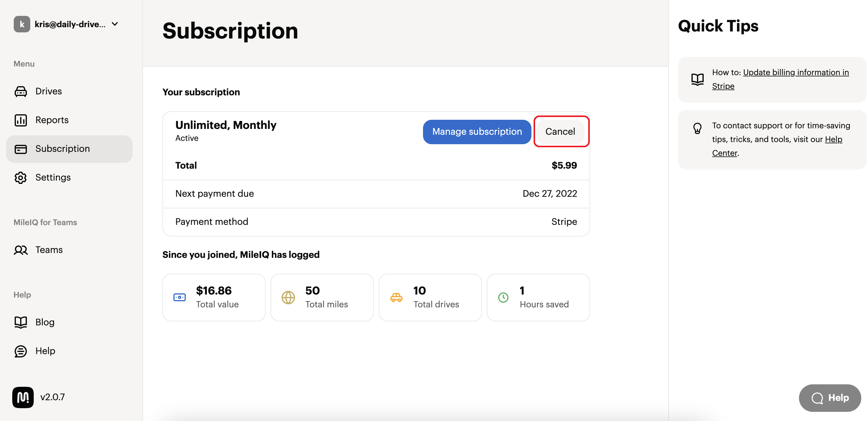Click the Subscription sidebar icon
The width and height of the screenshot is (868, 421).
(20, 148)
